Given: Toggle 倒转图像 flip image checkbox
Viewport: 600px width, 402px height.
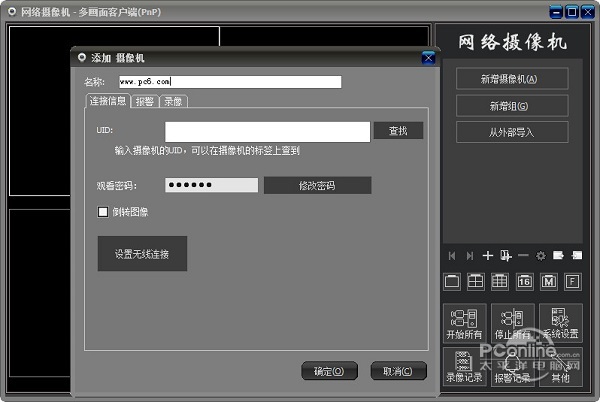Looking at the screenshot, I should pos(103,212).
